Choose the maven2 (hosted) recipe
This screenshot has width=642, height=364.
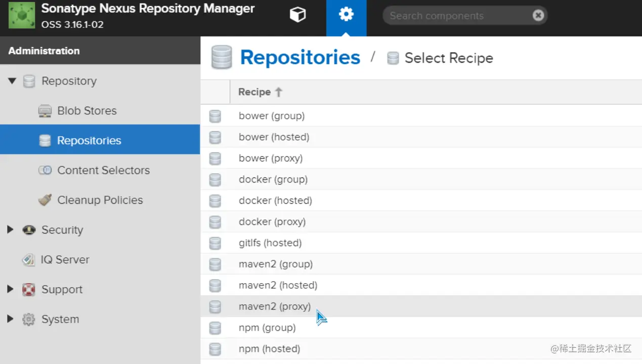278,286
